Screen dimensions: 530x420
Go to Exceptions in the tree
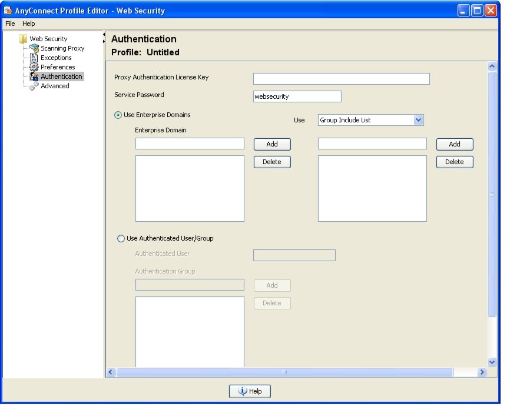click(x=56, y=58)
